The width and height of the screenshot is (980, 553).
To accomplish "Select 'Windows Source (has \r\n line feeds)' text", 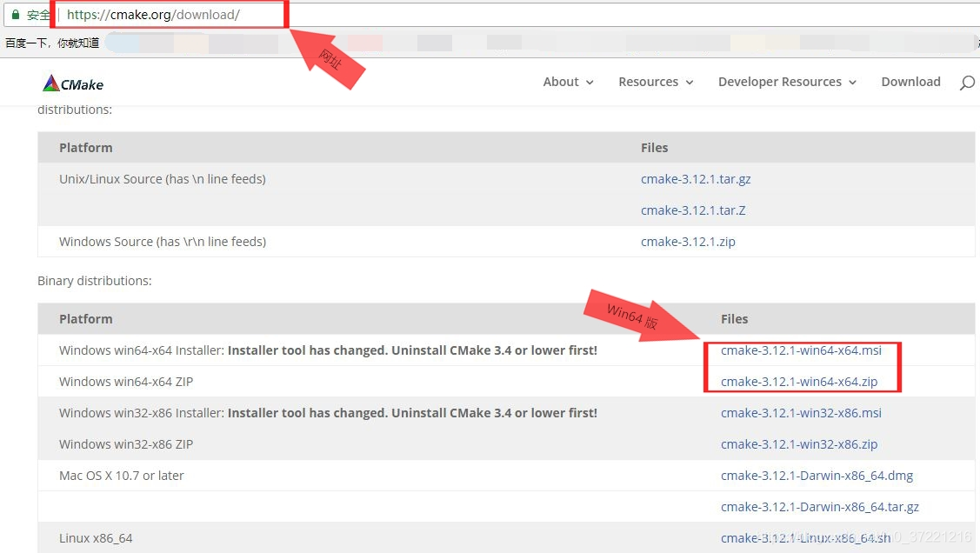I will pos(163,242).
